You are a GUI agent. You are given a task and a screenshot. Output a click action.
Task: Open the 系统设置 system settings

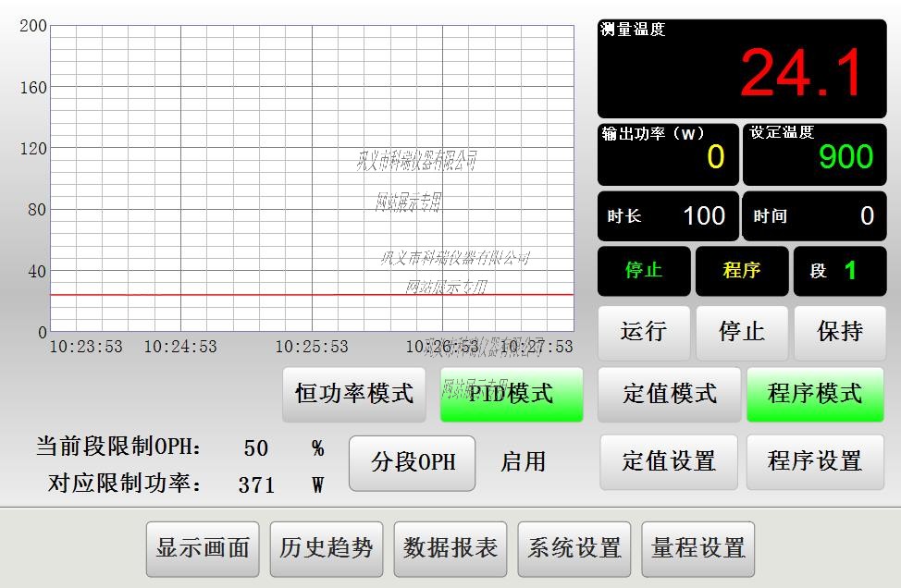(574, 548)
